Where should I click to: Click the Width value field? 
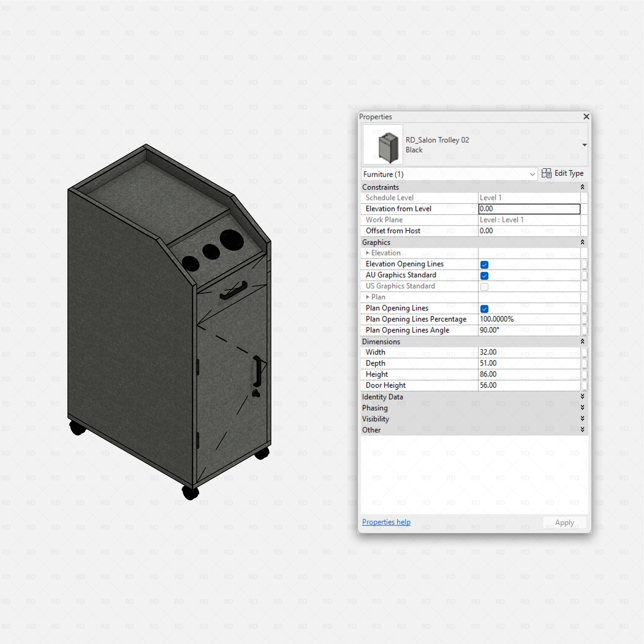click(529, 352)
